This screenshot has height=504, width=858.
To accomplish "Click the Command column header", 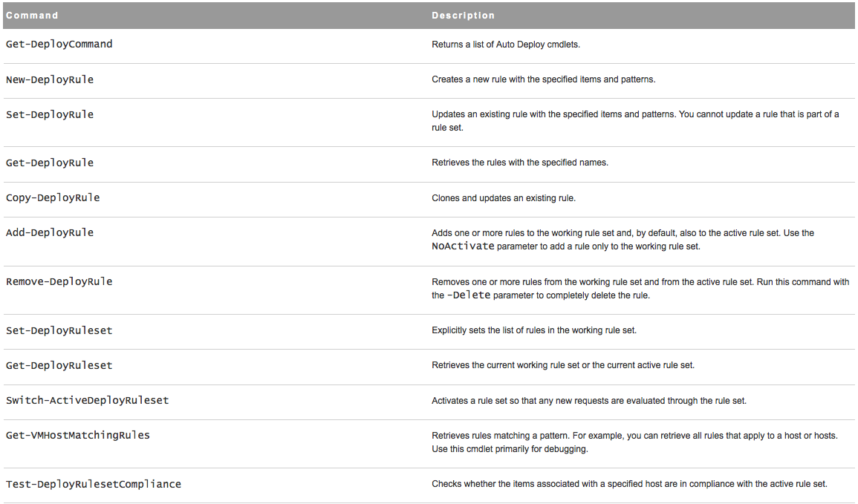I will [32, 16].
